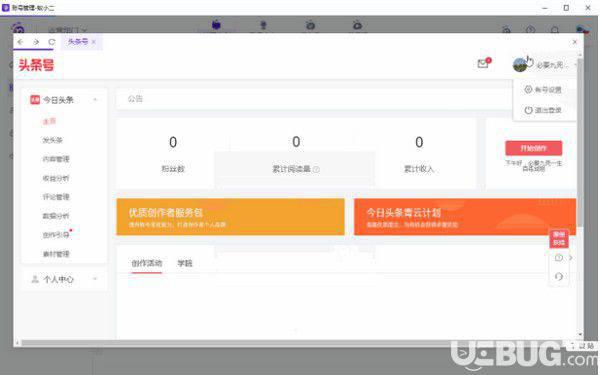Open 内容管理 in the sidebar
The image size is (600, 375).
click(56, 159)
